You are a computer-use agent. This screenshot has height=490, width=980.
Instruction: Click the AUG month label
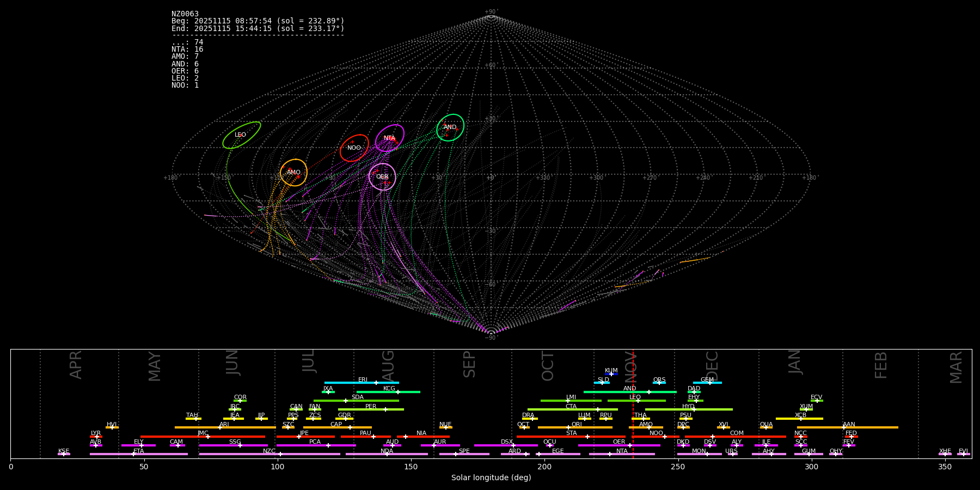(388, 365)
